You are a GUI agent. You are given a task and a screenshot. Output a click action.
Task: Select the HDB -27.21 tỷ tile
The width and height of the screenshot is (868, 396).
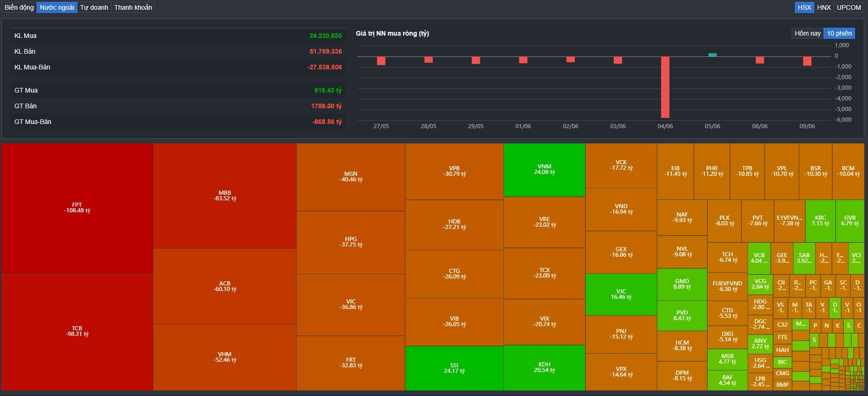454,224
